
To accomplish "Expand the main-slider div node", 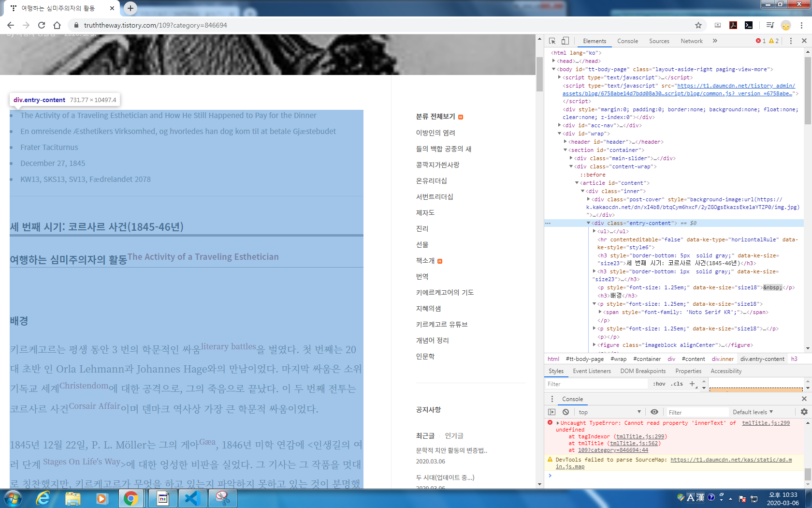I will 571,158.
